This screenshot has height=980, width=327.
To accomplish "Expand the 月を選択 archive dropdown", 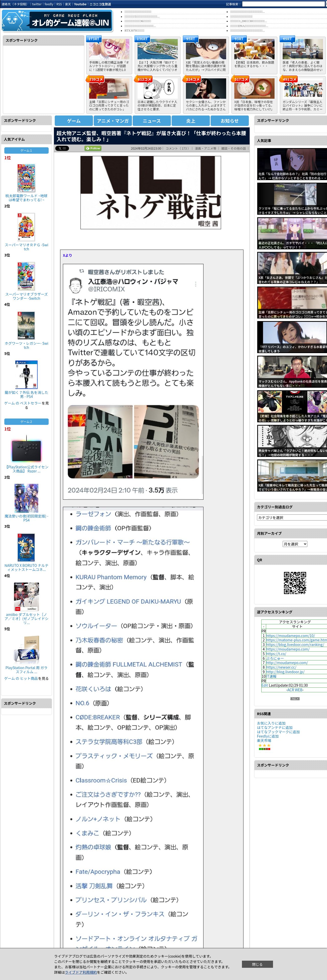I will click(295, 544).
